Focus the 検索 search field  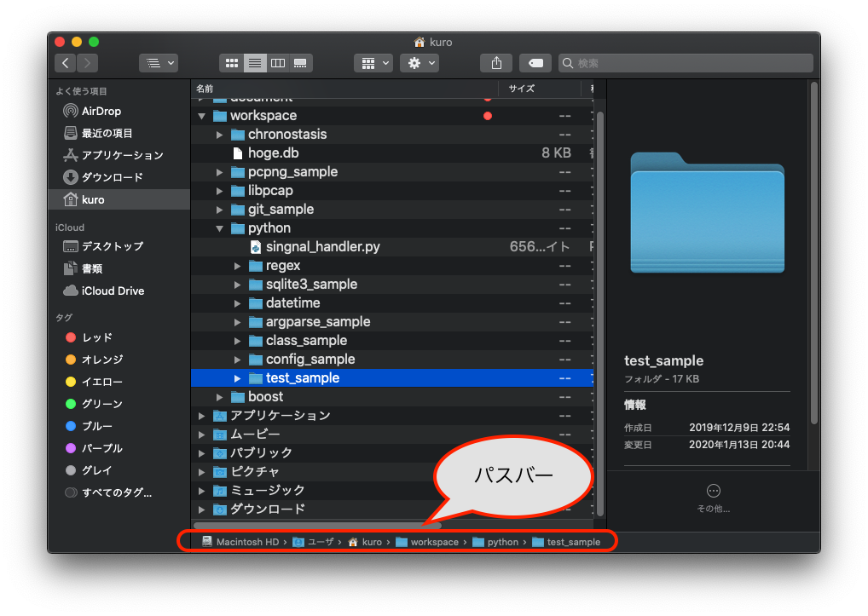click(686, 63)
